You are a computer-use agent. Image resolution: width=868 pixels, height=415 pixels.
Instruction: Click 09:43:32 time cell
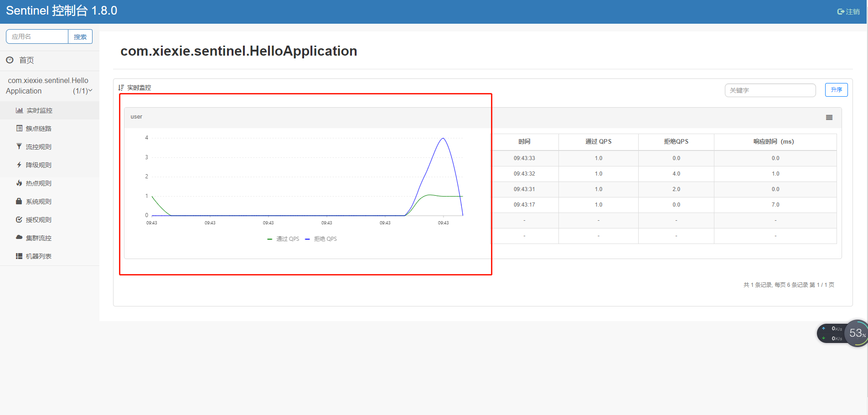click(x=524, y=174)
